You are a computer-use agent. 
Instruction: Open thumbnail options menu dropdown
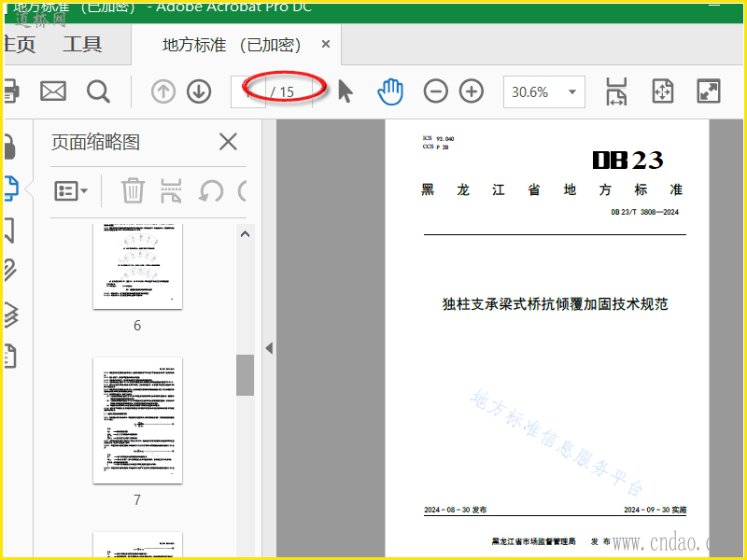point(71,191)
